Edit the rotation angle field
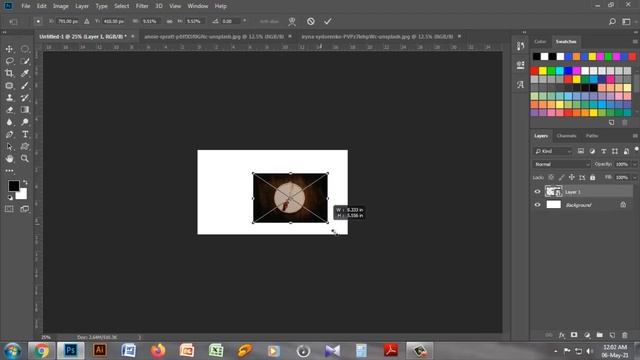This screenshot has height=360, width=640. tap(231, 21)
